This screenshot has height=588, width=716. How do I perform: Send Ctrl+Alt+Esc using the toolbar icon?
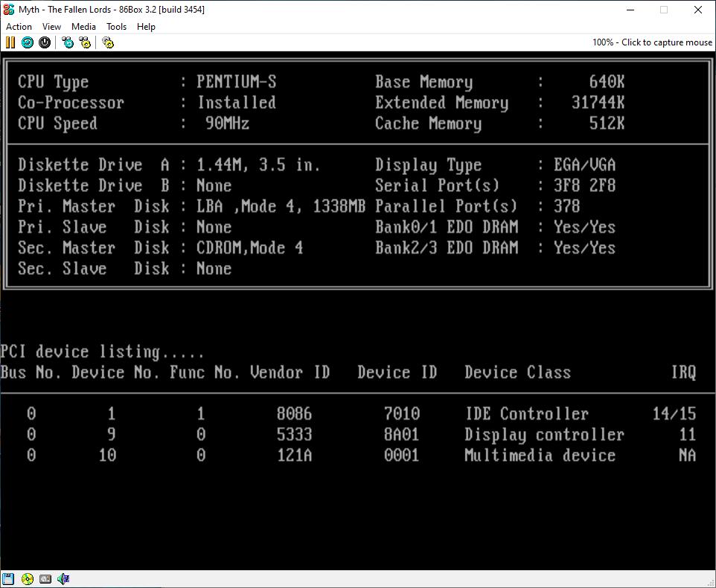pos(84,42)
